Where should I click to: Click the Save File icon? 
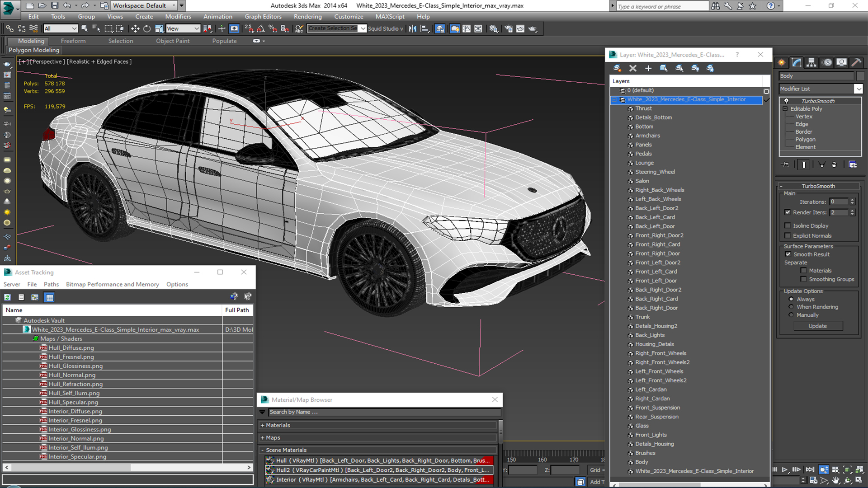click(55, 5)
